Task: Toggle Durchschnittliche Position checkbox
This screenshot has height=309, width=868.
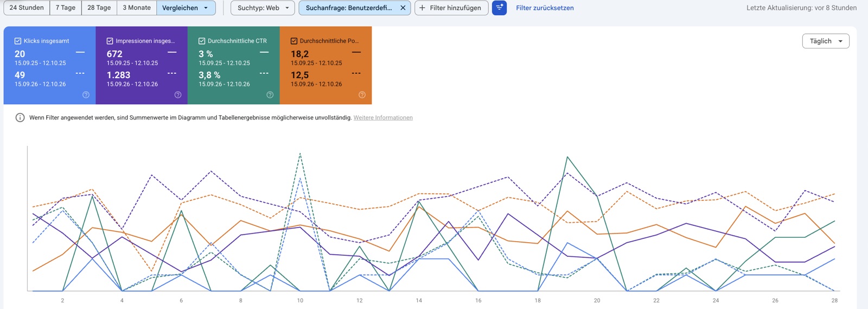Action: [x=294, y=41]
